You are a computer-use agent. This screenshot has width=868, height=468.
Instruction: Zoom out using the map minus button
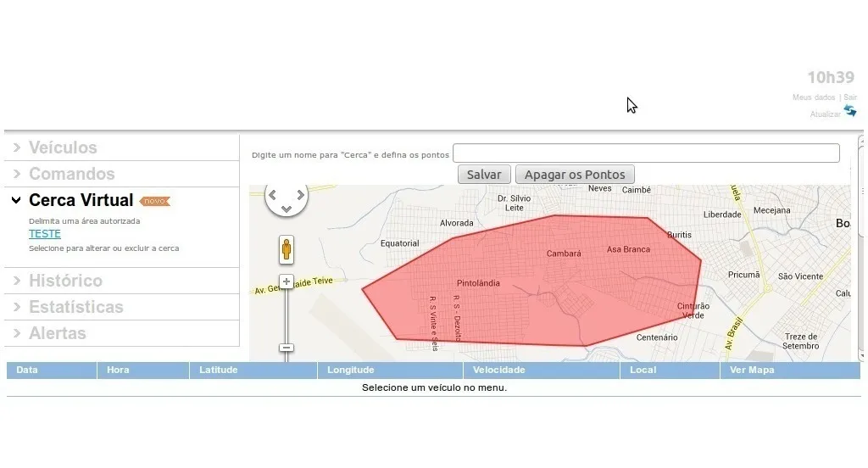(x=287, y=348)
